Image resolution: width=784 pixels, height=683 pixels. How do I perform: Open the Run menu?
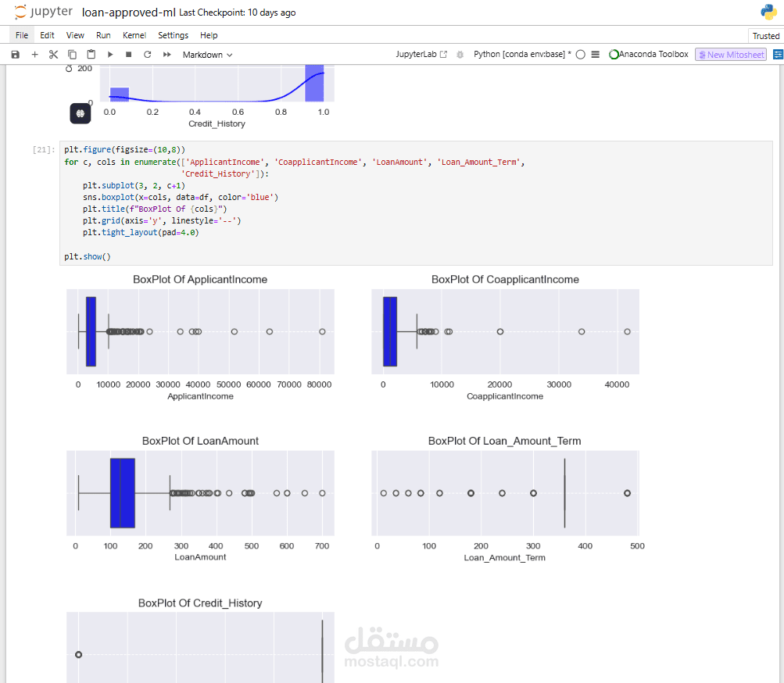[x=103, y=35]
